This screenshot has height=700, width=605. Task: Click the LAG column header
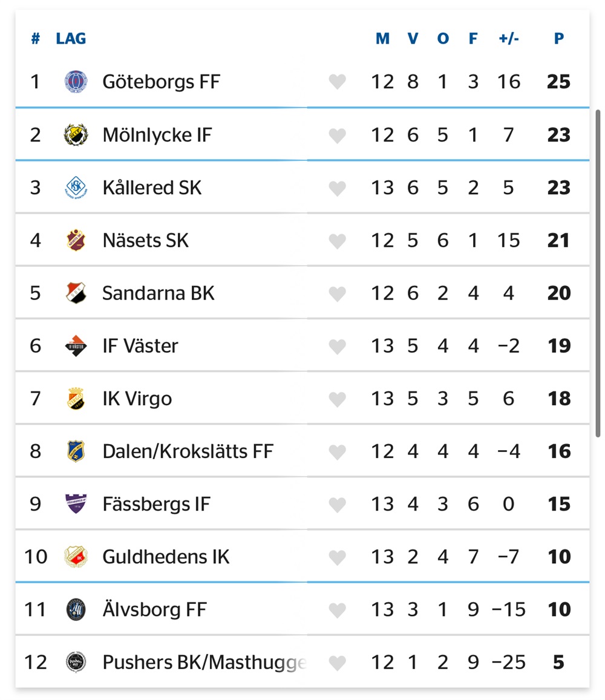[x=71, y=39]
